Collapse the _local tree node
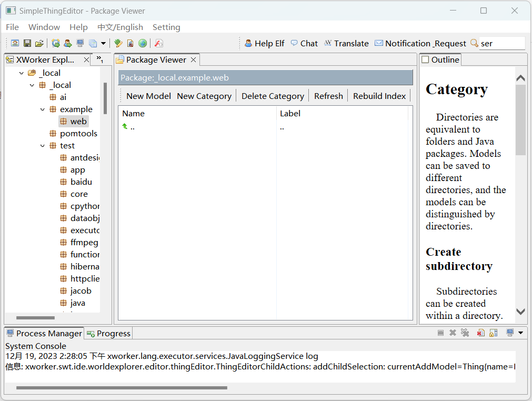This screenshot has width=532, height=401. pos(22,73)
